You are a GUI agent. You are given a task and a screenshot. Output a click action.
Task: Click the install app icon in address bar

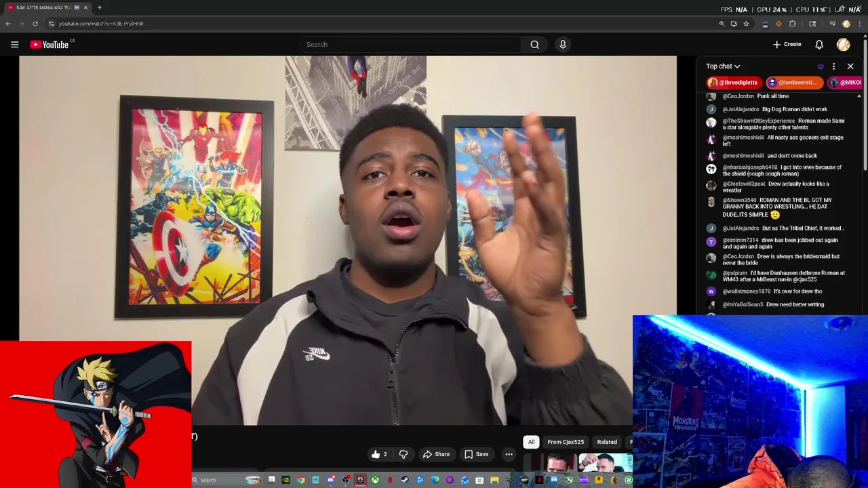734,23
